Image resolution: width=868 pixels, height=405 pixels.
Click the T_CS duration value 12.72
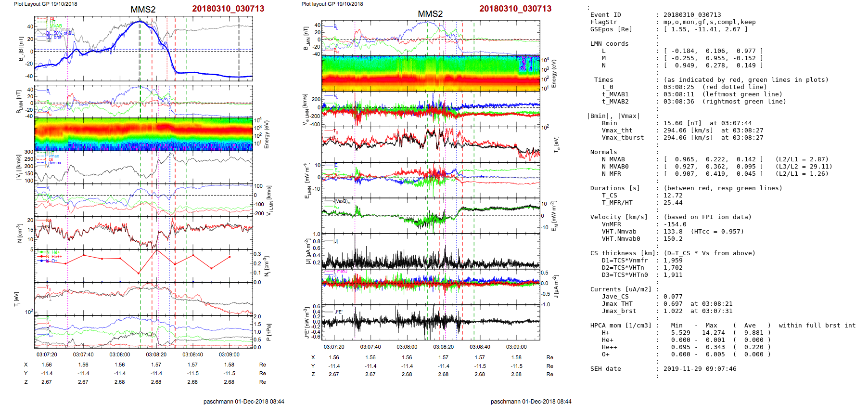(673, 196)
